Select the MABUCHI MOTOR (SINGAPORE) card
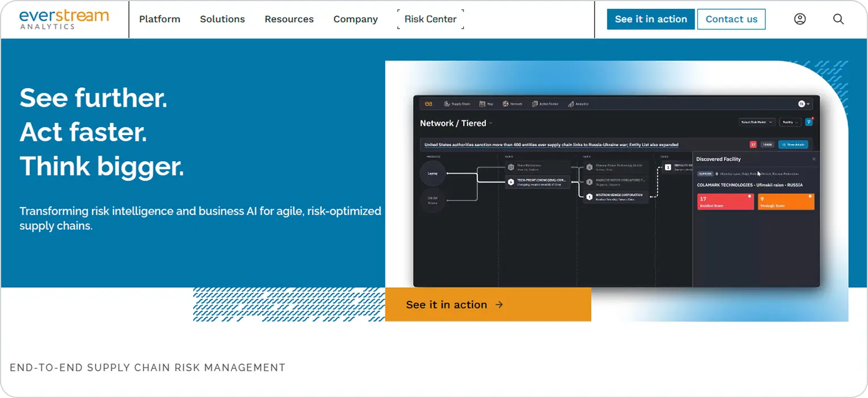Image resolution: width=868 pixels, height=398 pixels. point(617,182)
